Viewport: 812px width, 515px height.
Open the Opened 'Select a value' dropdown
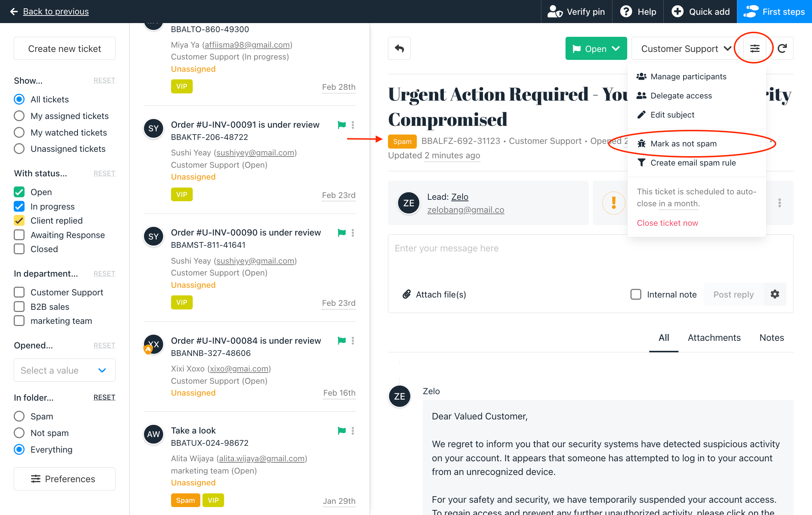click(x=65, y=370)
